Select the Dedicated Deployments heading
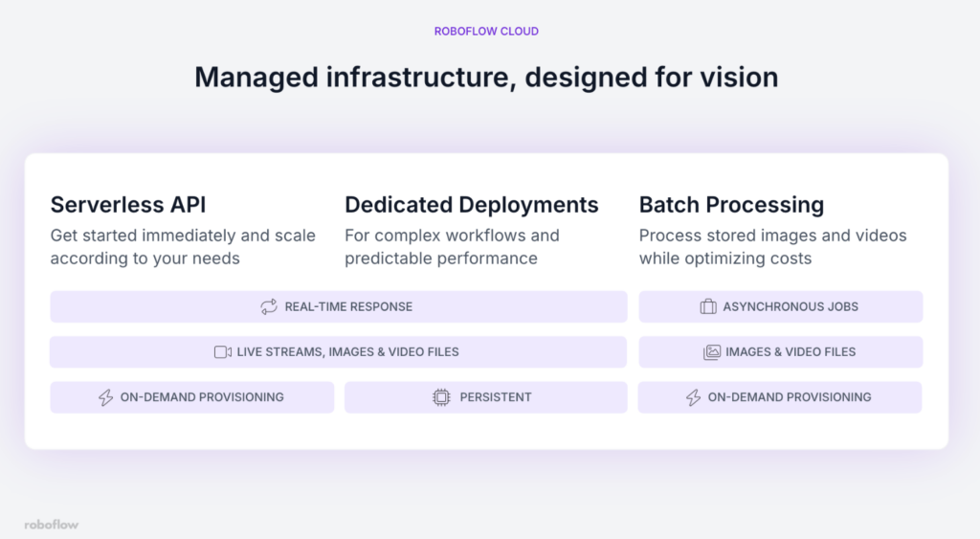980x539 pixels. [472, 205]
